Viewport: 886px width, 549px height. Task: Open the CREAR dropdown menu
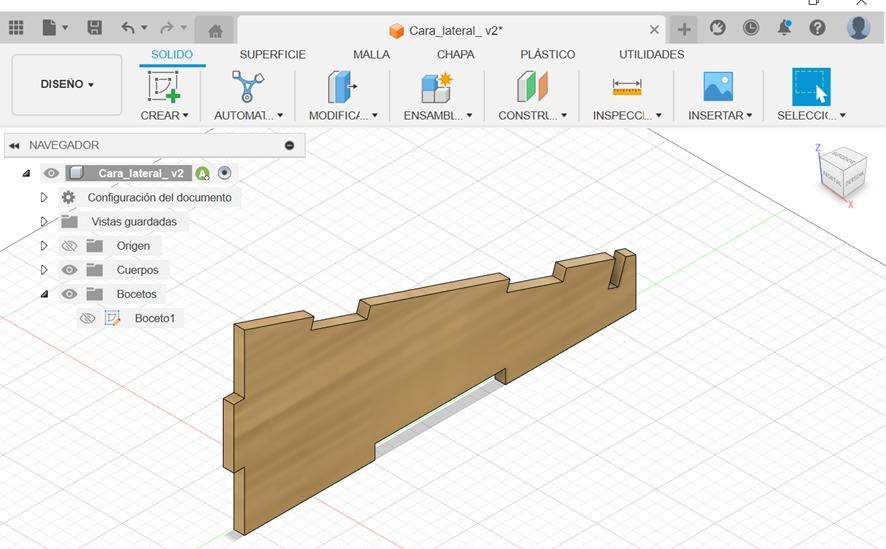tap(164, 115)
